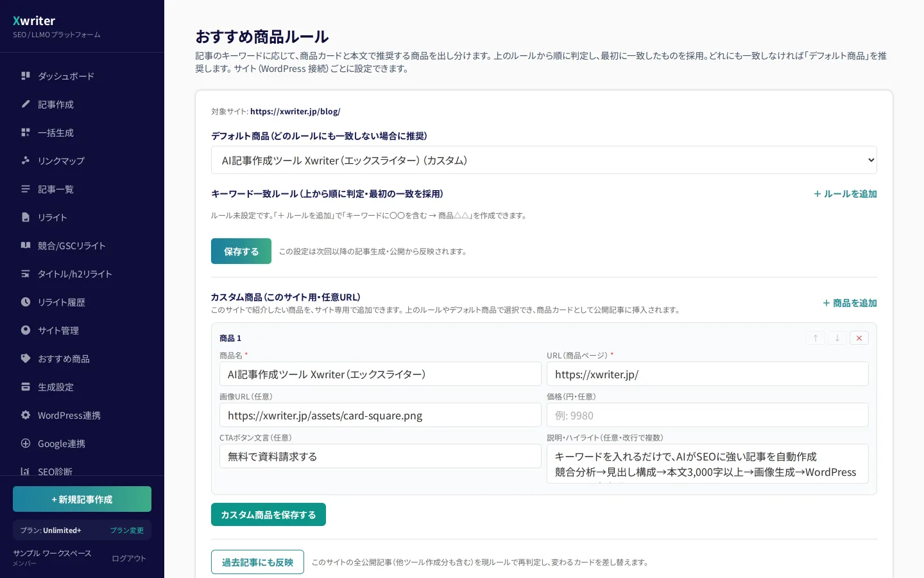This screenshot has width=924, height=578.
Task: Click ＋ 商品を追加 link
Action: (x=850, y=303)
